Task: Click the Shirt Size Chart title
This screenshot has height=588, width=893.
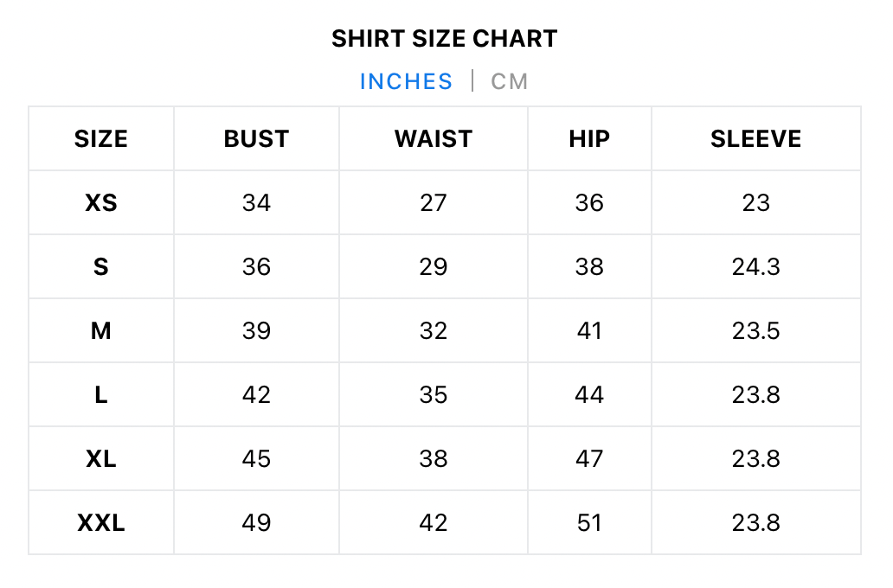Action: (x=445, y=39)
